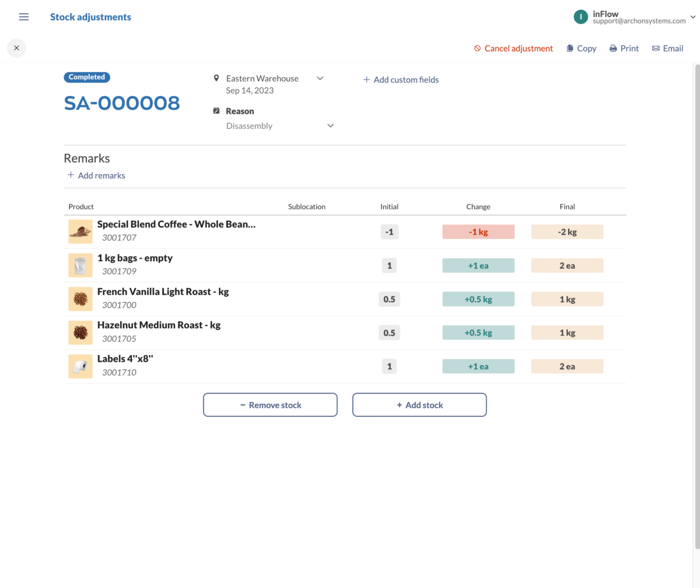
Task: Select the Stock adjustments header
Action: (x=91, y=17)
